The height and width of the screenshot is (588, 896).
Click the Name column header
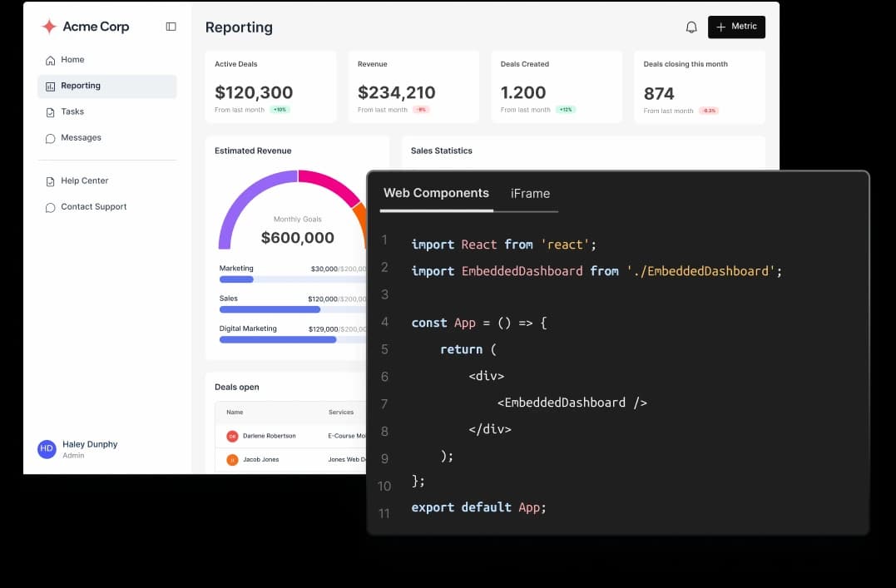click(x=235, y=412)
